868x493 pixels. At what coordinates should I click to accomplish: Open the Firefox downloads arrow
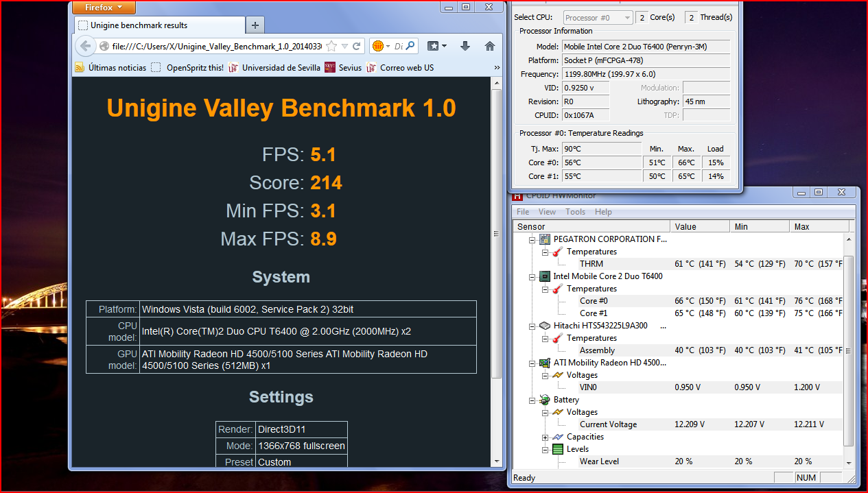pyautogui.click(x=465, y=46)
